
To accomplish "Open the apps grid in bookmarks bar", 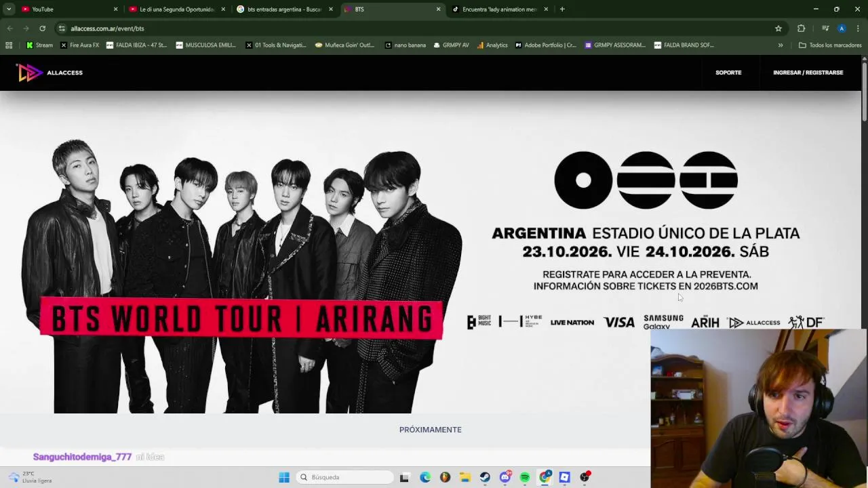I will 9,45.
